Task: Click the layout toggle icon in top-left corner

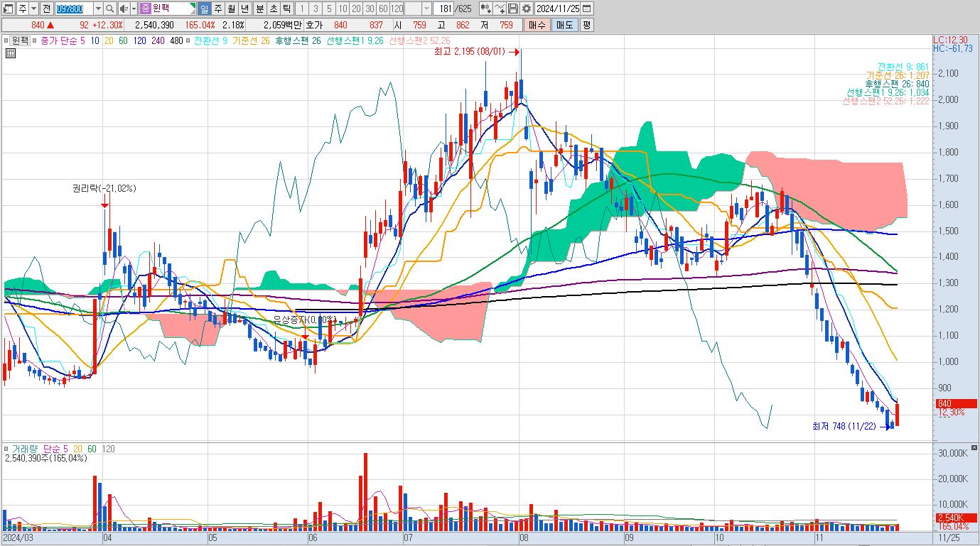Action: 9,9
